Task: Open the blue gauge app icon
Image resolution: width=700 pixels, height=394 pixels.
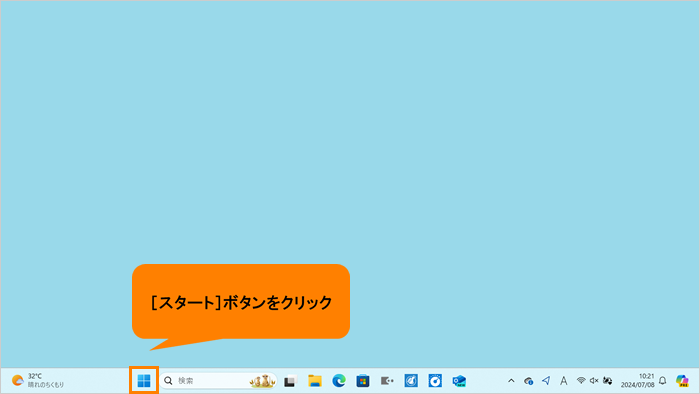Action: click(x=411, y=381)
